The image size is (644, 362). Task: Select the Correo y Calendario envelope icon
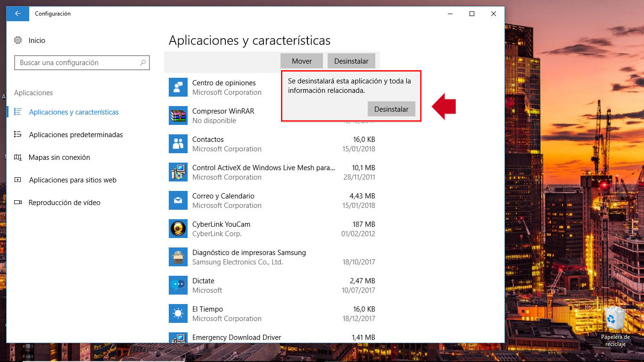coord(178,200)
